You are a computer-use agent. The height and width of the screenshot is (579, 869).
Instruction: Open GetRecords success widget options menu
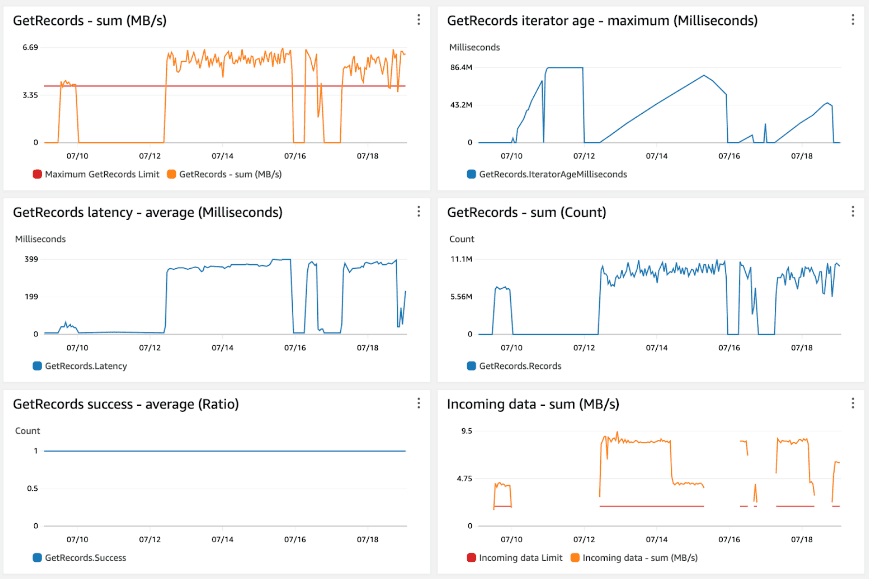tap(418, 403)
